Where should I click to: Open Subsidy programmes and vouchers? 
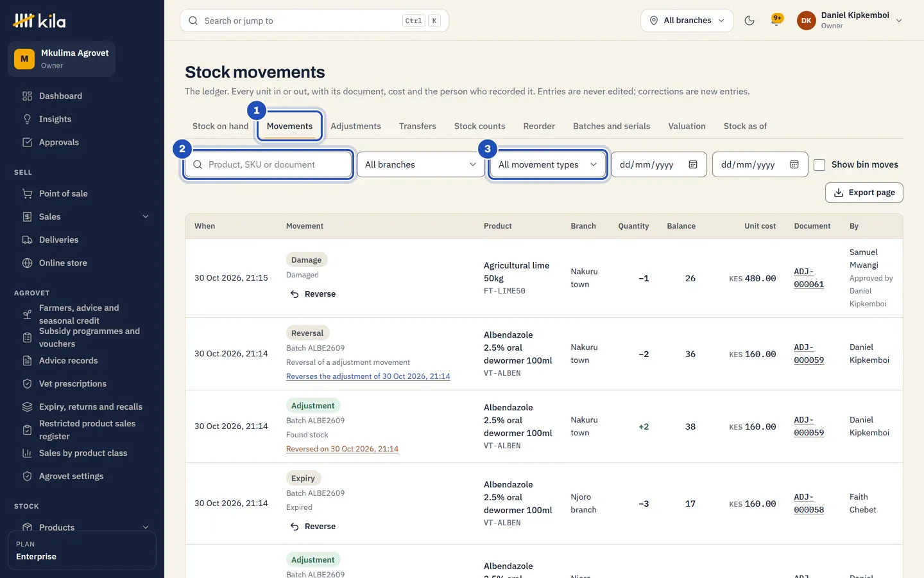(82, 337)
